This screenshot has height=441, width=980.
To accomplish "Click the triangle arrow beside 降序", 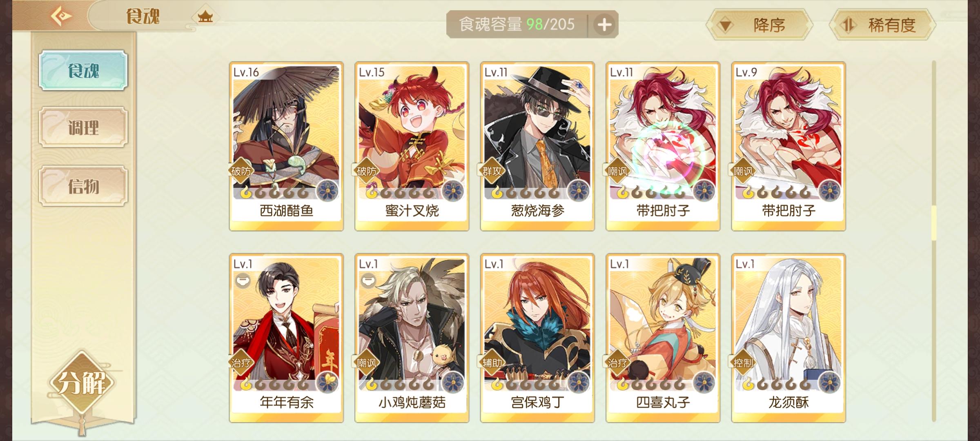I will [x=725, y=26].
